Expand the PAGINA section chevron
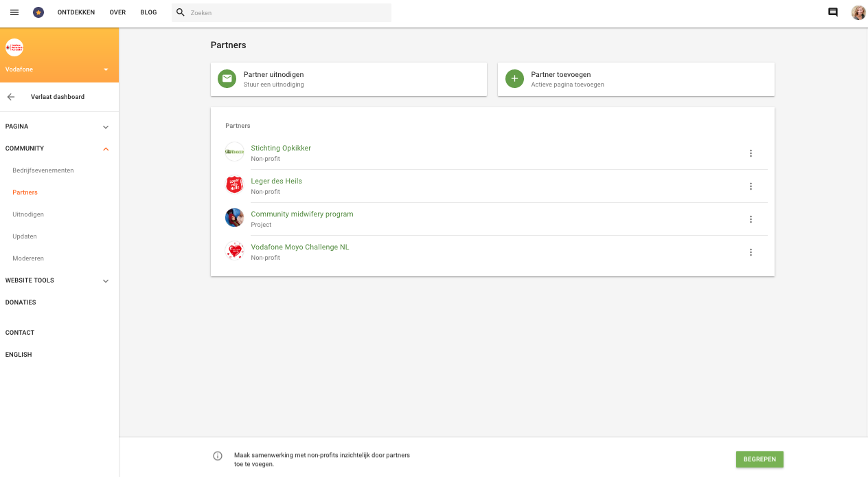 coord(106,127)
